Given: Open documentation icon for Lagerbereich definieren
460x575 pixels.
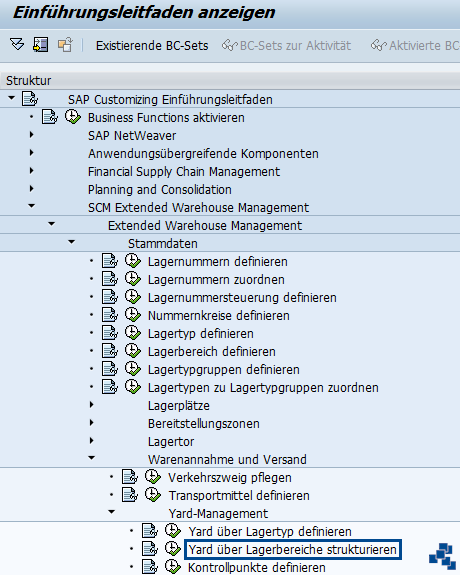Looking at the screenshot, I should click(x=110, y=351).
